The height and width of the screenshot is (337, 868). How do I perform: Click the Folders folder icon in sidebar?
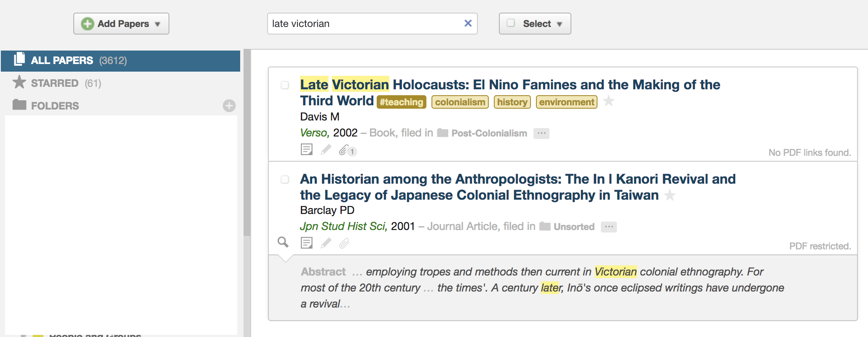(x=19, y=104)
